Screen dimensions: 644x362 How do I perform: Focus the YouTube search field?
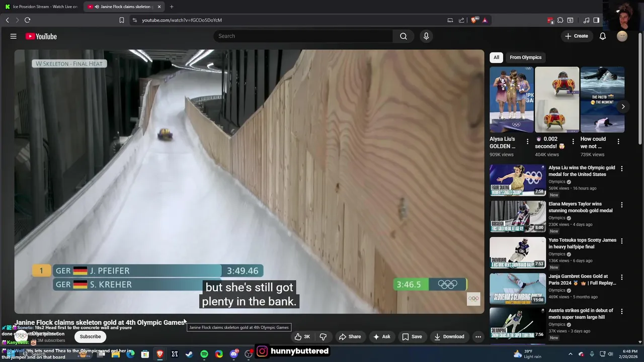pyautogui.click(x=303, y=36)
